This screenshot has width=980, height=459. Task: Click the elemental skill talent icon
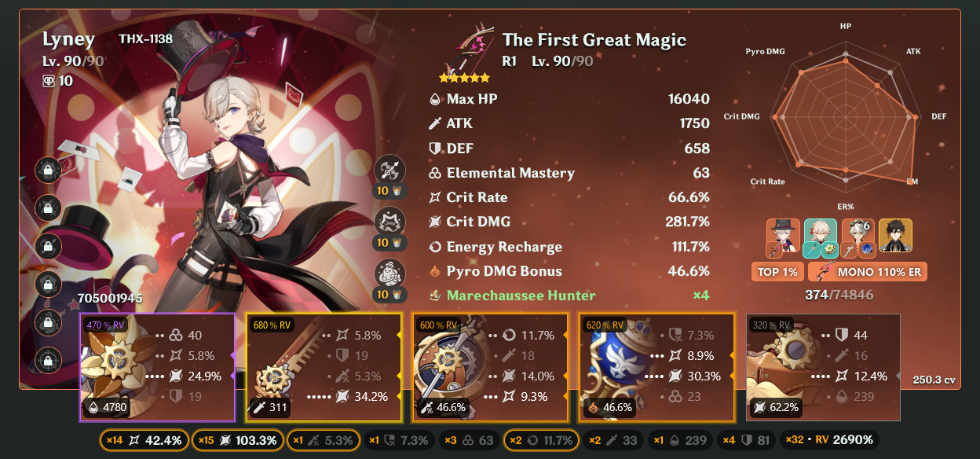tap(389, 220)
